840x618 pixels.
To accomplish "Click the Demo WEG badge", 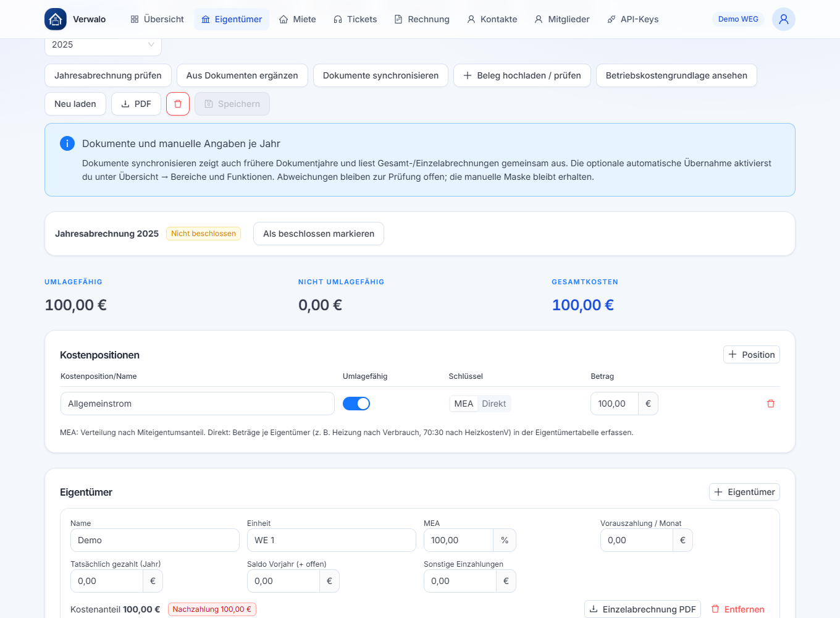I will pos(738,19).
